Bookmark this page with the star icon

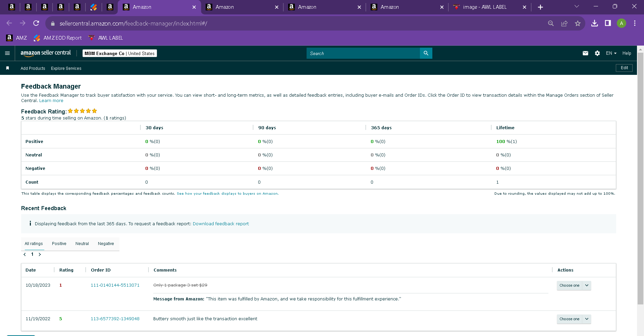coord(578,23)
